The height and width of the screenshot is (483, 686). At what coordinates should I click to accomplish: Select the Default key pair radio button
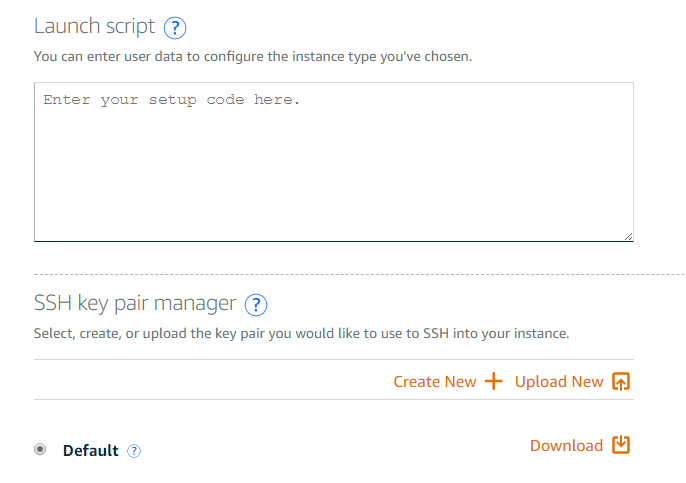(x=40, y=449)
